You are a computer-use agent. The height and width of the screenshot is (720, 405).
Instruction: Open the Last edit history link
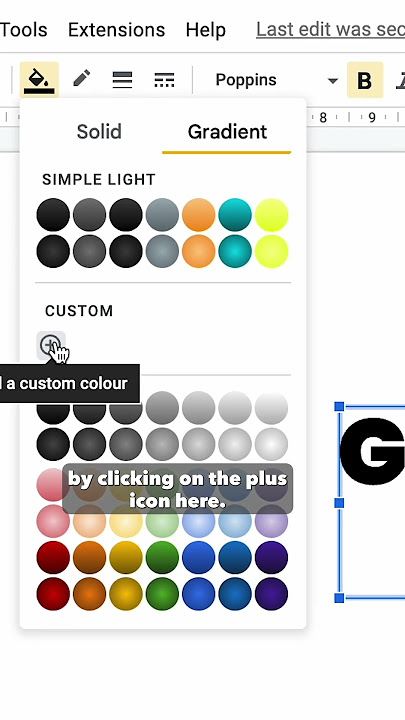coord(331,30)
